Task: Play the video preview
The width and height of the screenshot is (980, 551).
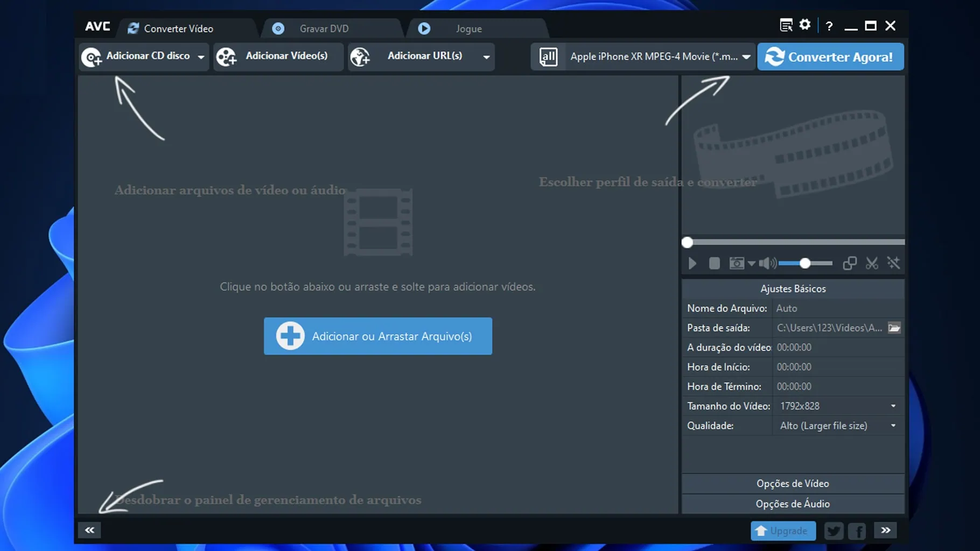Action: (x=692, y=263)
